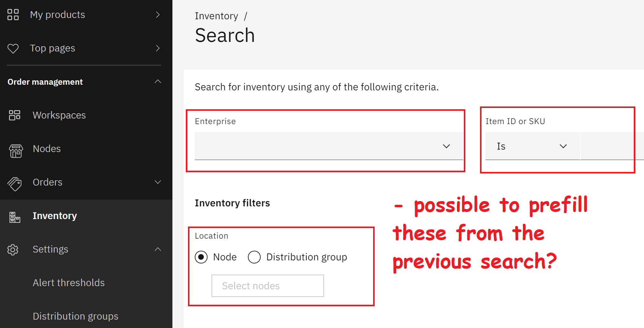644x328 pixels.
Task: Expand the Orders submenu chevron
Action: click(x=158, y=182)
